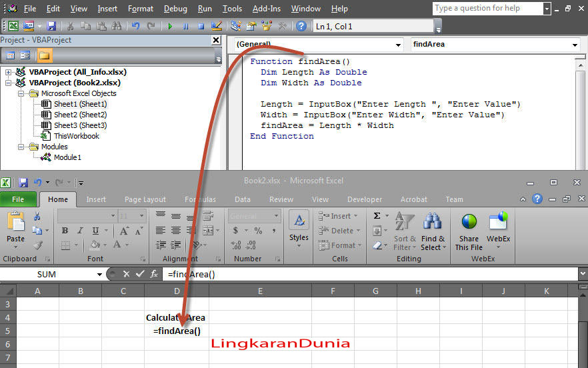Switch to Excel Developer ribbon tab
This screenshot has height=368, width=588.
tap(365, 199)
